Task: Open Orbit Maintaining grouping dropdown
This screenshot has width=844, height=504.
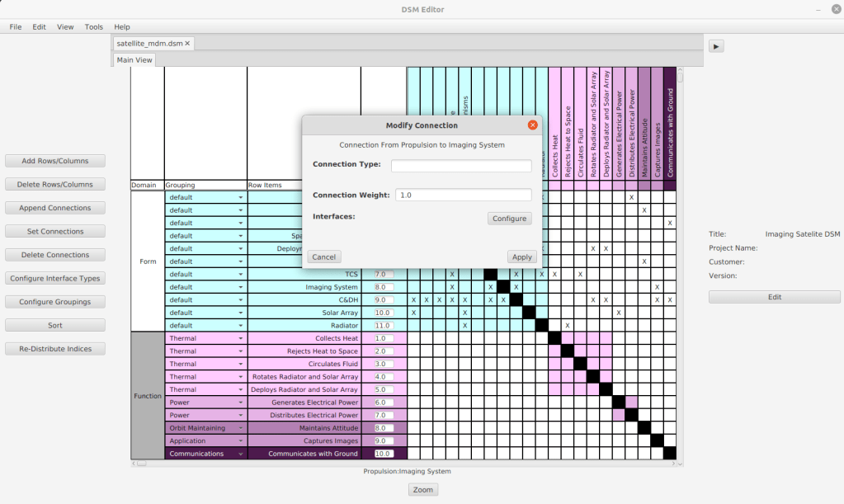Action: click(x=205, y=428)
